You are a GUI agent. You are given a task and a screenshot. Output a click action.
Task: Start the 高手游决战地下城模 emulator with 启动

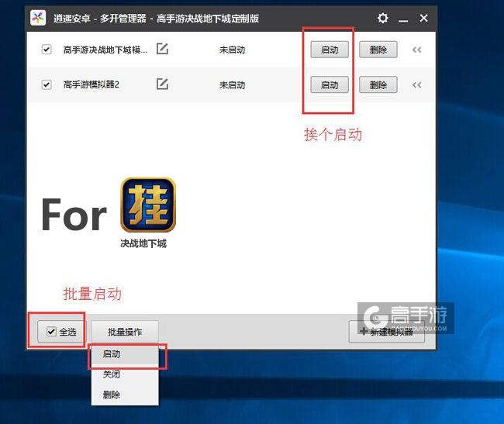point(330,50)
